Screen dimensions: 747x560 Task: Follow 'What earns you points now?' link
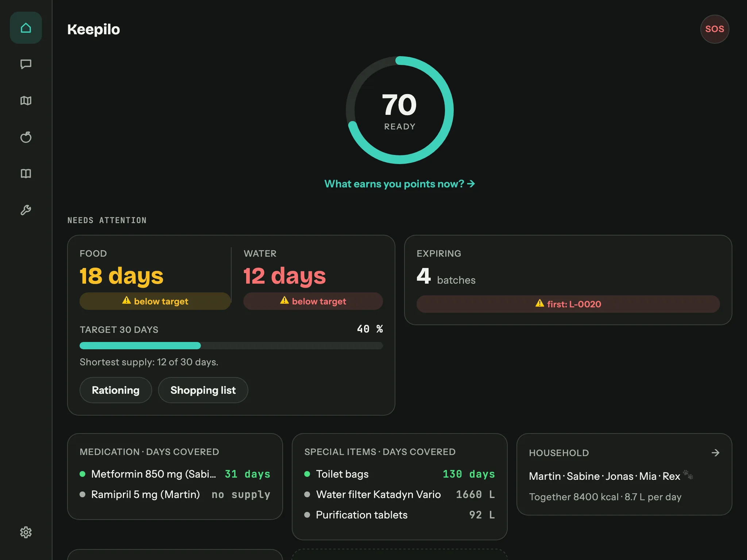(x=400, y=184)
